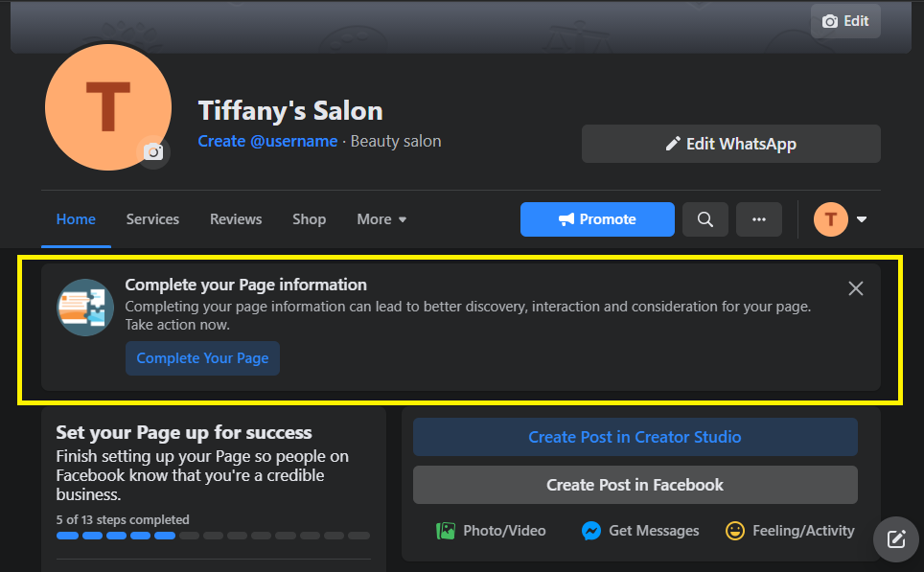Click Create Post in Facebook
Viewport: 924px width, 572px height.
coord(635,485)
